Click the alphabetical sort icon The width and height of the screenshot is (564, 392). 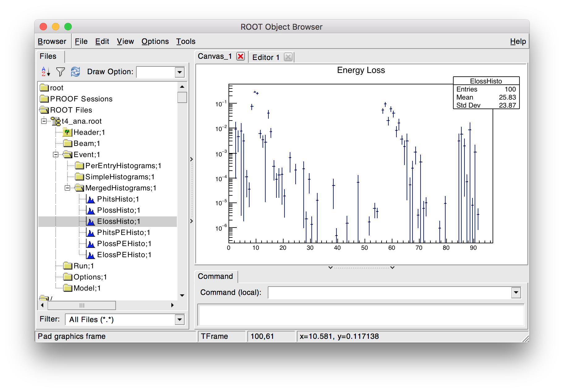pos(46,72)
